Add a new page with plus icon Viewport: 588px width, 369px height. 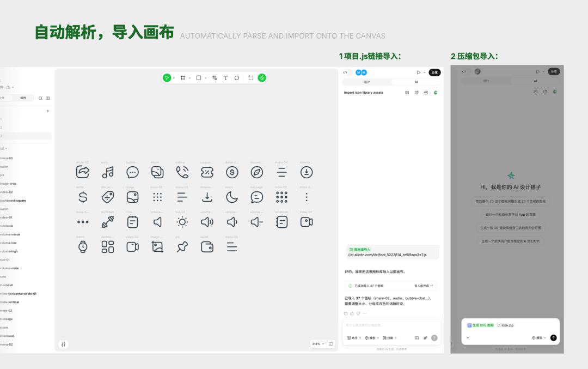pyautogui.click(x=47, y=111)
